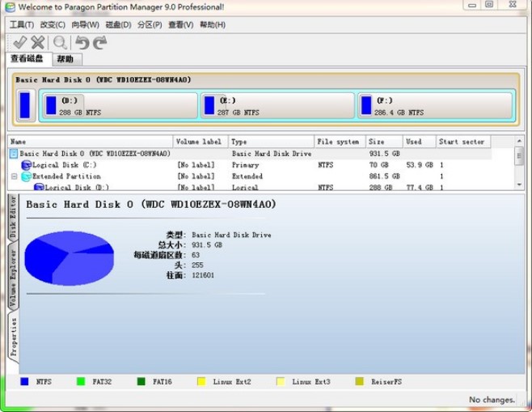Click the Primary type cell
This screenshot has width=532, height=412.
click(x=245, y=165)
